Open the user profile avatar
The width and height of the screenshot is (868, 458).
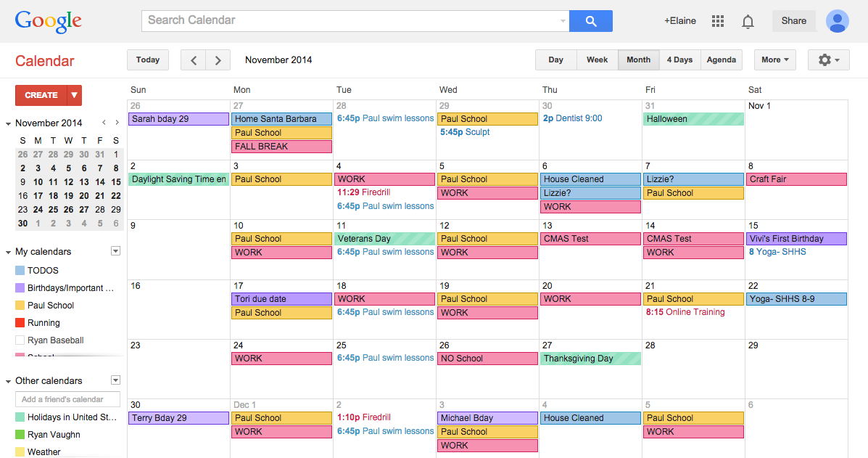[837, 21]
